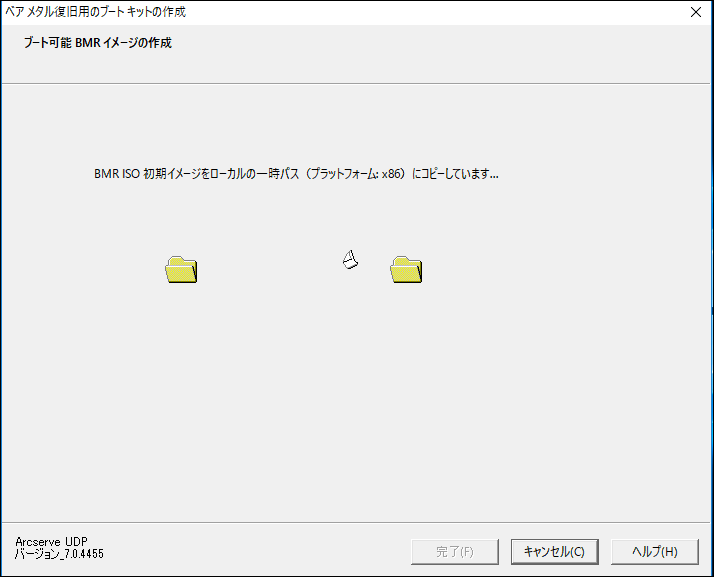This screenshot has height=577, width=714.
Task: Click the blank footer area left of 完了(F)
Action: coord(255,552)
